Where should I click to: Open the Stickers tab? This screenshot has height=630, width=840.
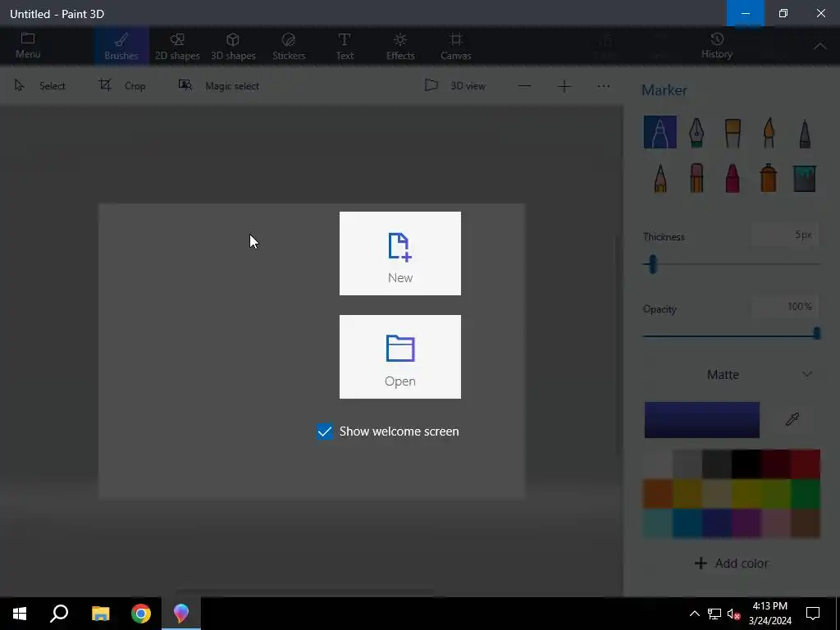[289, 47]
